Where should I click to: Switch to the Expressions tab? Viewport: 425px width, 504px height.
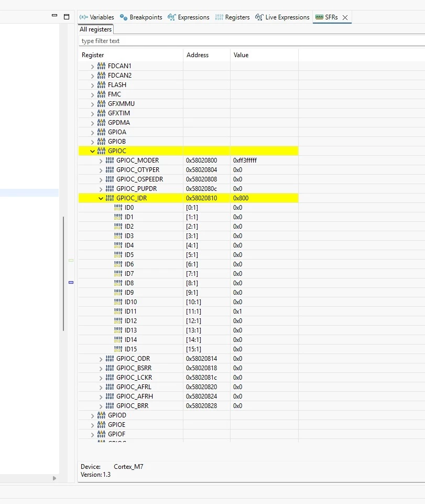189,17
